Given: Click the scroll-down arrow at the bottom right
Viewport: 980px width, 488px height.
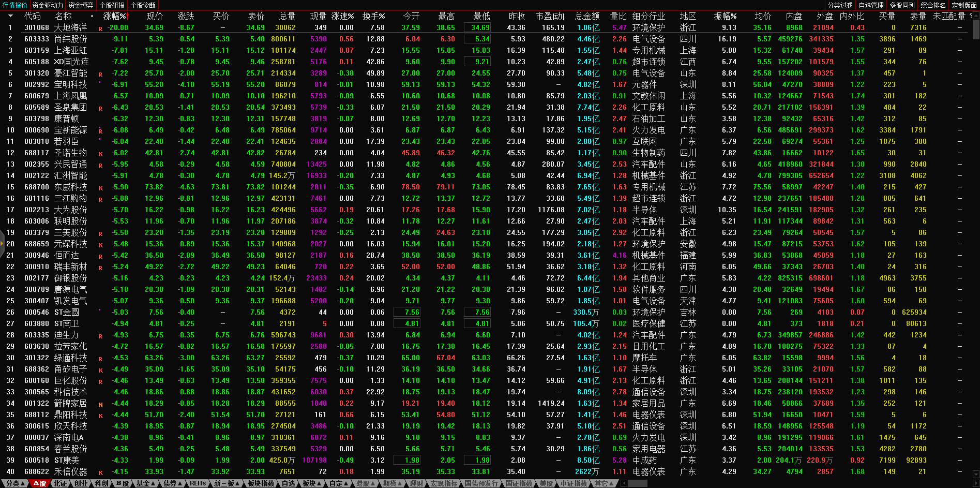Looking at the screenshot, I should click(975, 474).
